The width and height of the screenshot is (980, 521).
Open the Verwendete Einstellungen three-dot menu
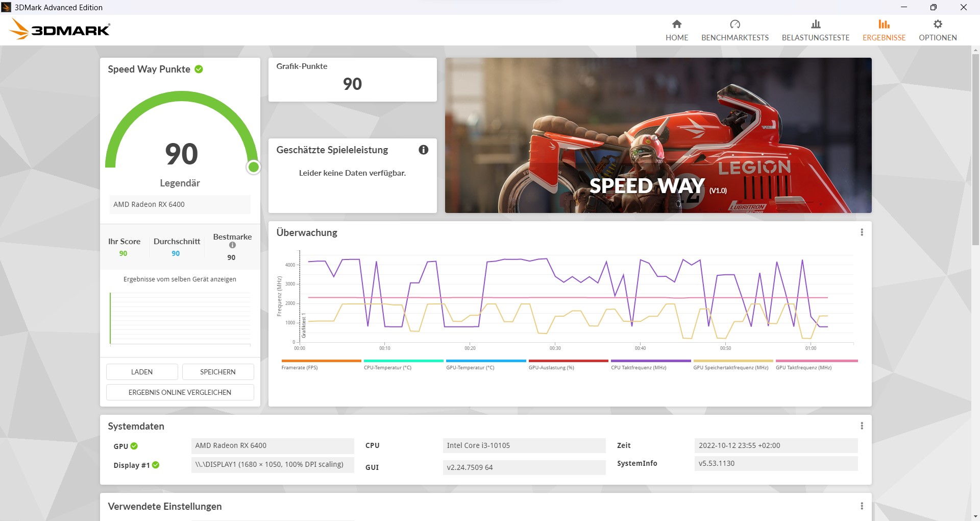click(862, 506)
